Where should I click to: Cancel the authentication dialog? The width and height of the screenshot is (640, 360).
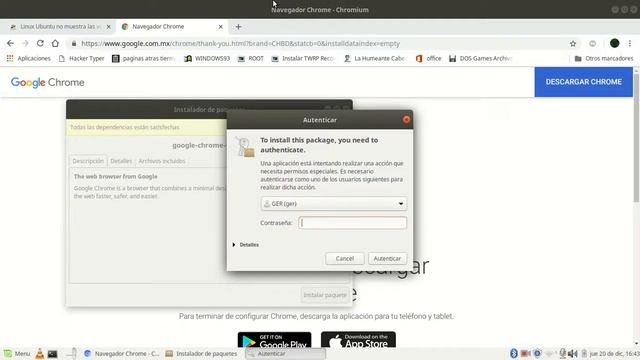tap(344, 258)
